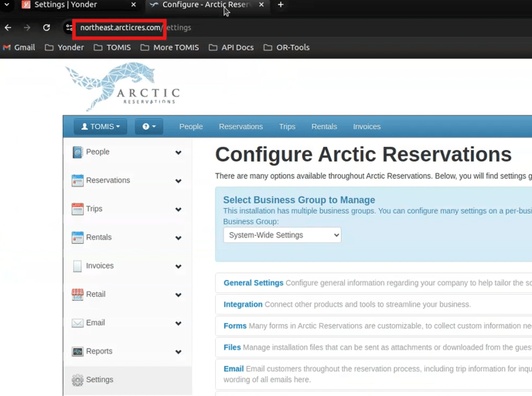
Task: Click the Email envelope sidebar icon
Action: point(77,323)
